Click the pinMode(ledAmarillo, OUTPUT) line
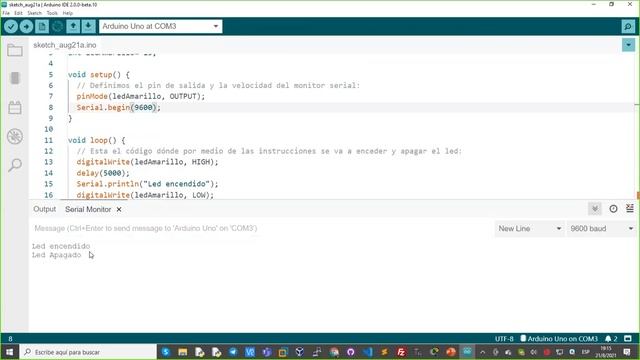The image size is (640, 360). [x=141, y=96]
